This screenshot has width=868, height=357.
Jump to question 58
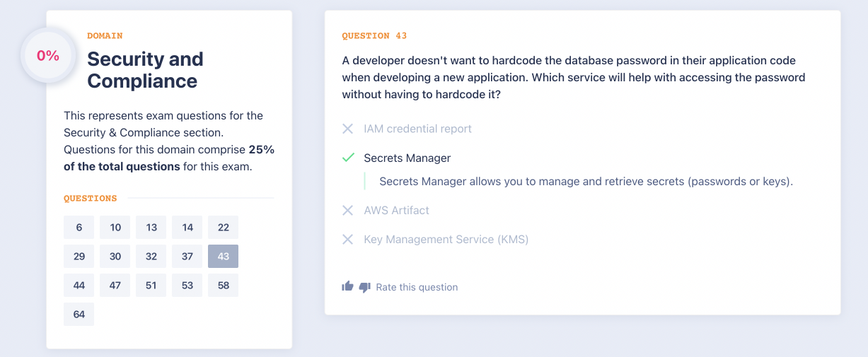224,286
